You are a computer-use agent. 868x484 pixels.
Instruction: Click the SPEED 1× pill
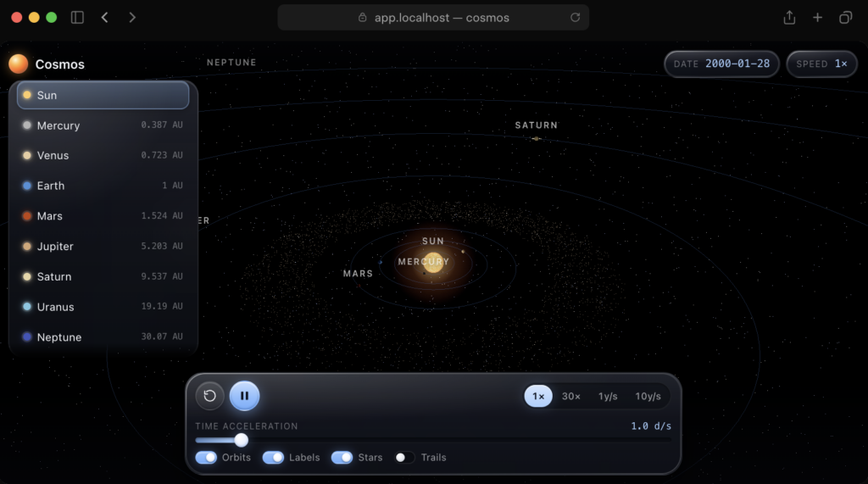tap(821, 64)
